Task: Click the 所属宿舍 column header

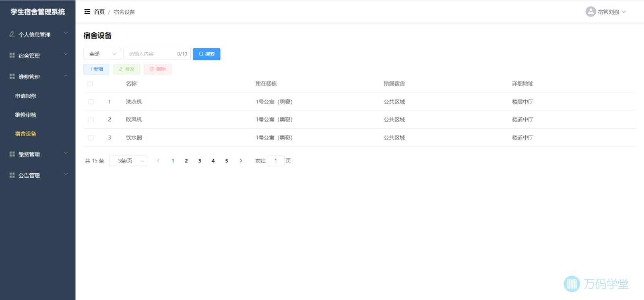Action: 394,84
